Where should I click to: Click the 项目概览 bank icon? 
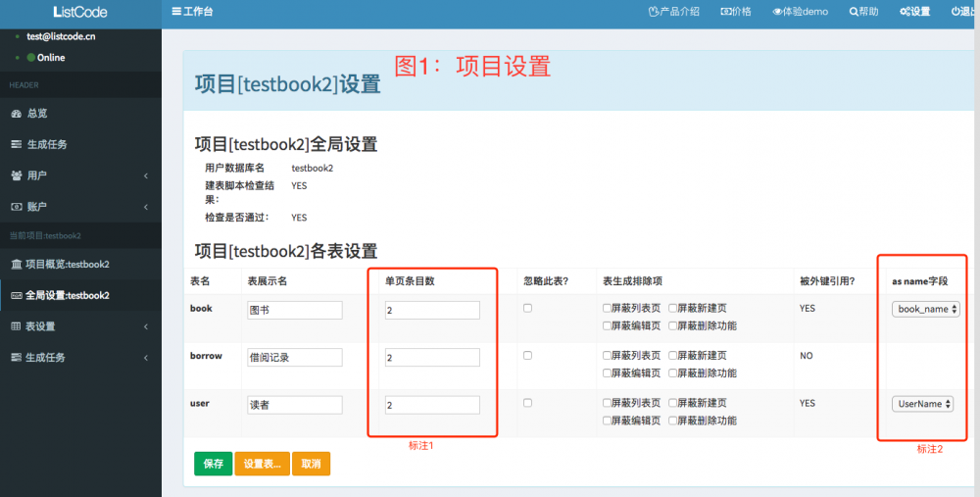click(17, 265)
